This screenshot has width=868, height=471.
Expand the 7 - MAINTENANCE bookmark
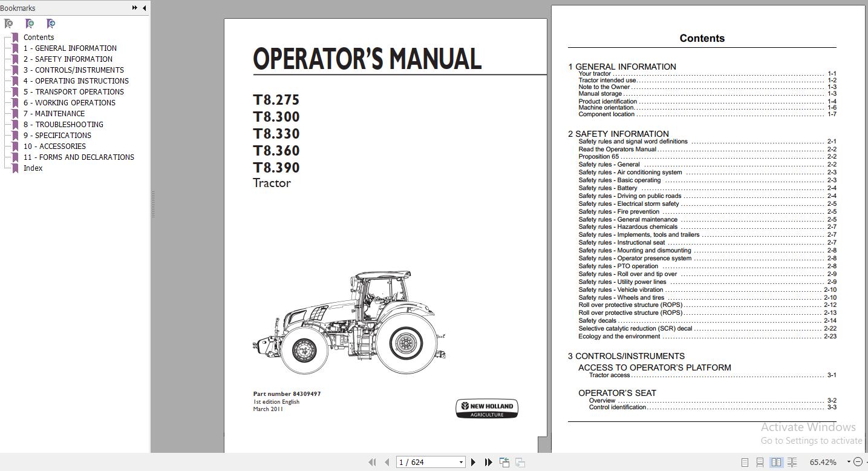53,113
